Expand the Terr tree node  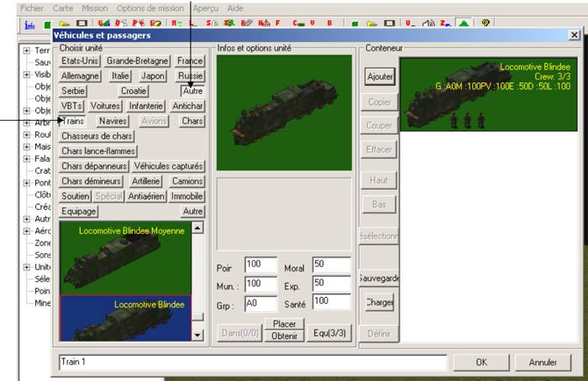point(27,50)
